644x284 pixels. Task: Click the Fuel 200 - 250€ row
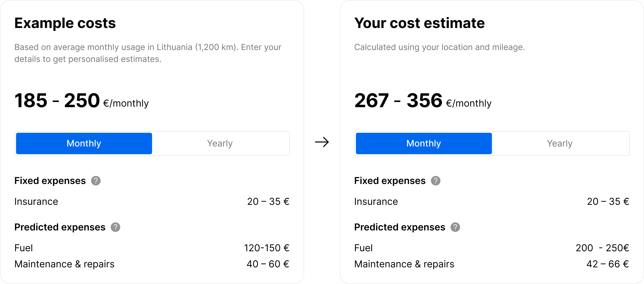pos(491,248)
